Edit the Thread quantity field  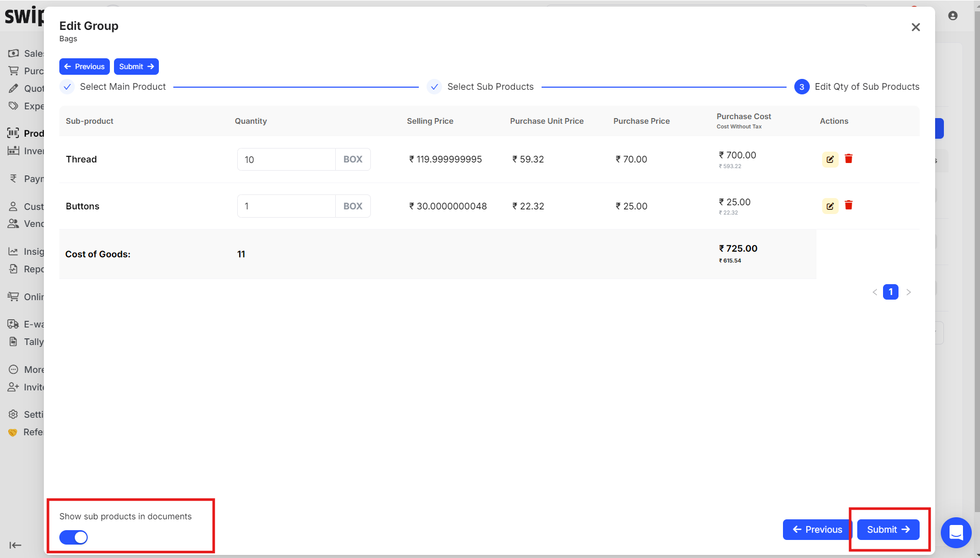pos(286,159)
